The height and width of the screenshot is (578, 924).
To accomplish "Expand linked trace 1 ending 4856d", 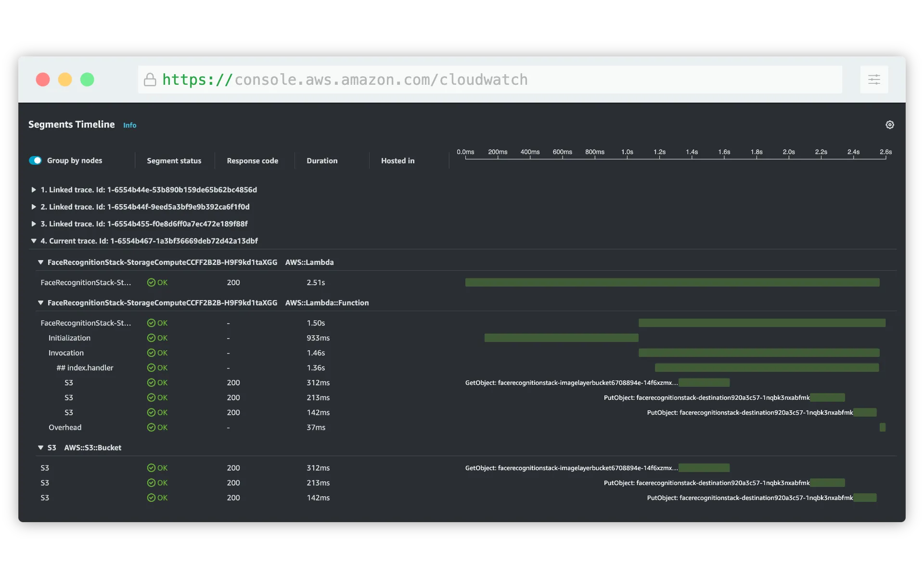I will [x=34, y=190].
